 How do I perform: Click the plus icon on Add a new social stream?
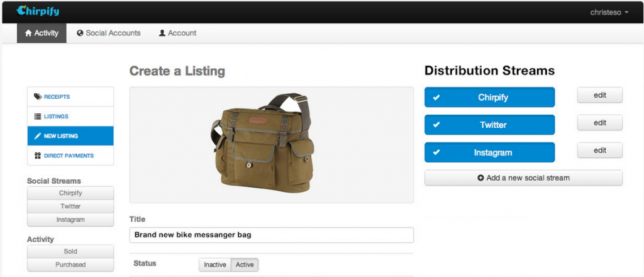pyautogui.click(x=481, y=178)
